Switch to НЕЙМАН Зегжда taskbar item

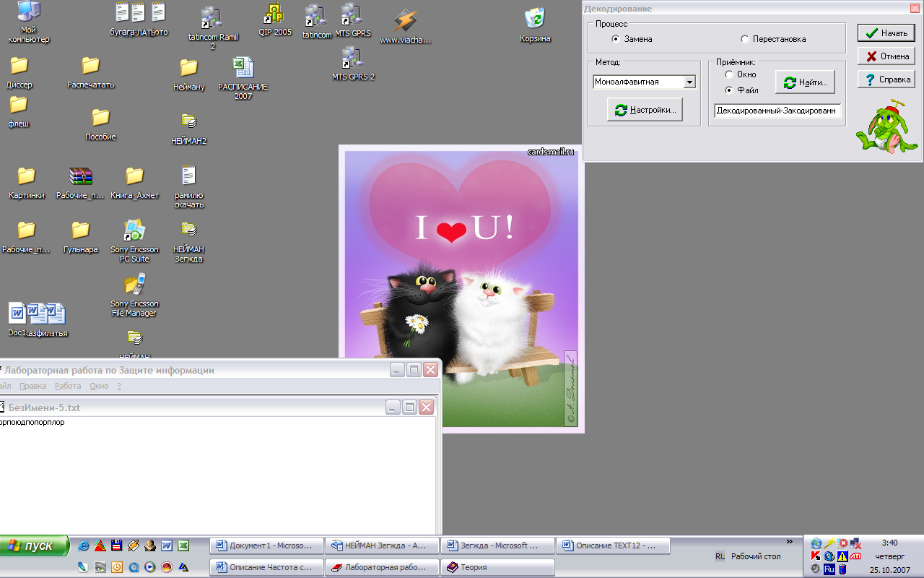pos(382,545)
